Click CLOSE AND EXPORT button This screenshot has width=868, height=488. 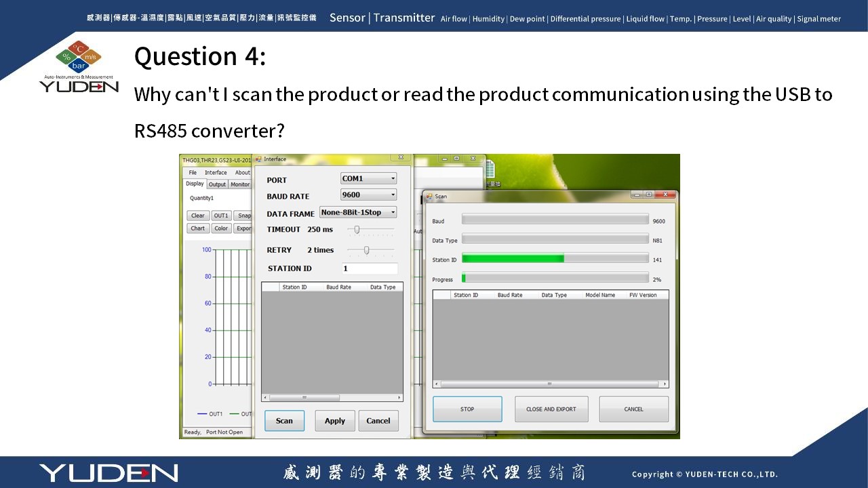click(551, 409)
